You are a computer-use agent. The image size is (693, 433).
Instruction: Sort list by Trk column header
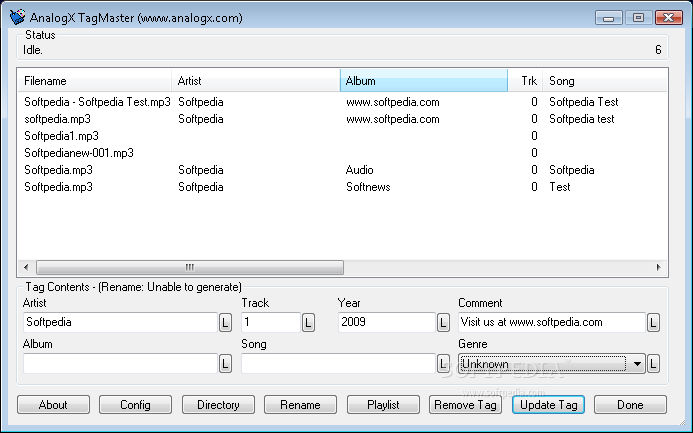click(x=525, y=80)
